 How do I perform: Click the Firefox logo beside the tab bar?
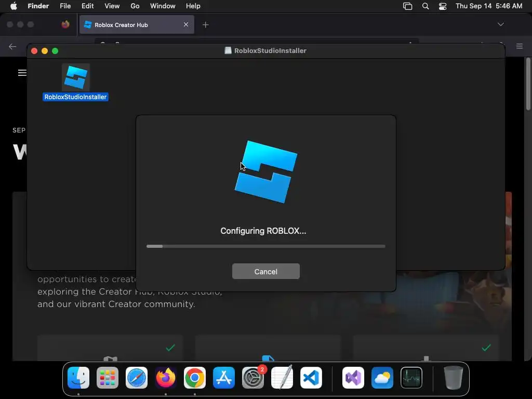65,24
